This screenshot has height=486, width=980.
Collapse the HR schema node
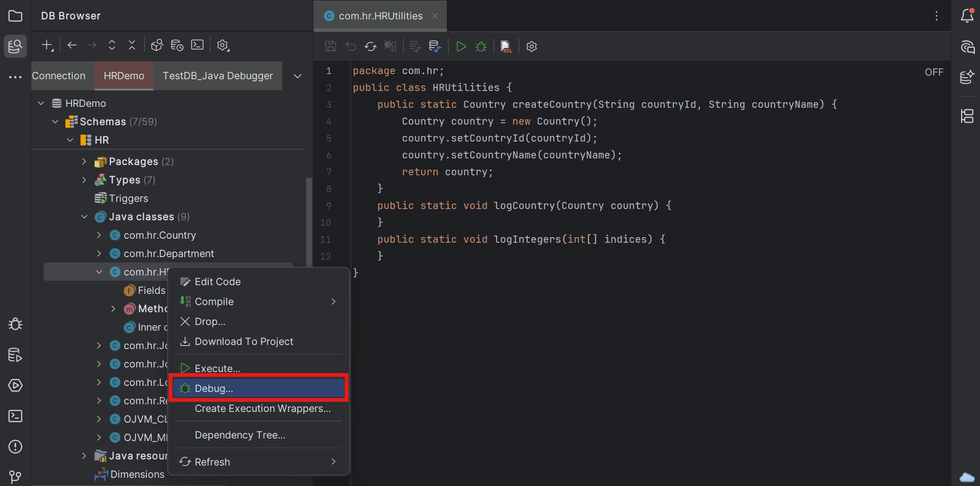click(70, 140)
